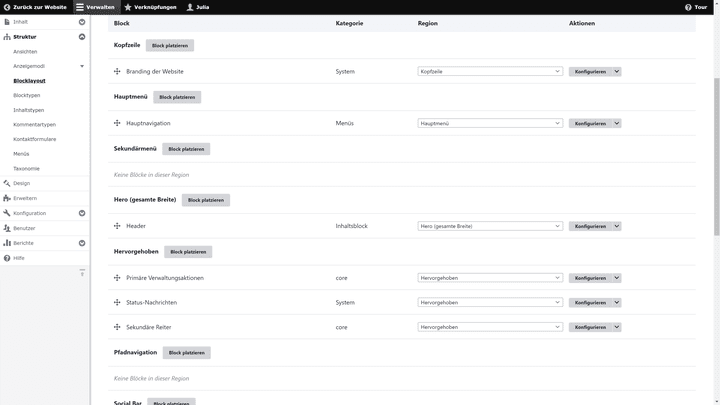Click the Benutzer person icon in sidebar

[7, 228]
